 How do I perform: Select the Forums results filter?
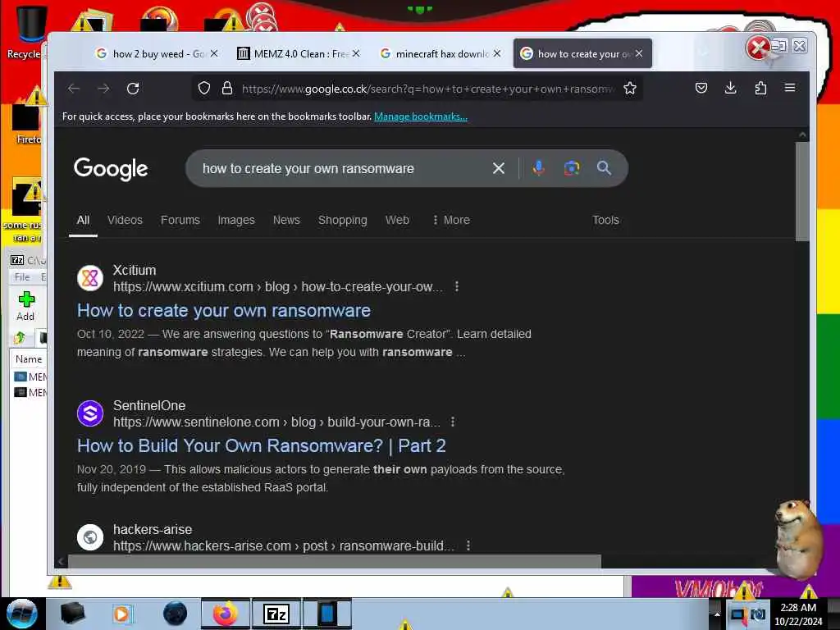pos(180,220)
